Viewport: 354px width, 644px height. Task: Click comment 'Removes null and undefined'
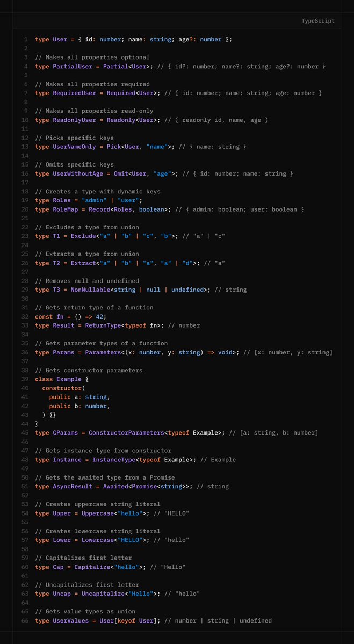pyautogui.click(x=87, y=281)
